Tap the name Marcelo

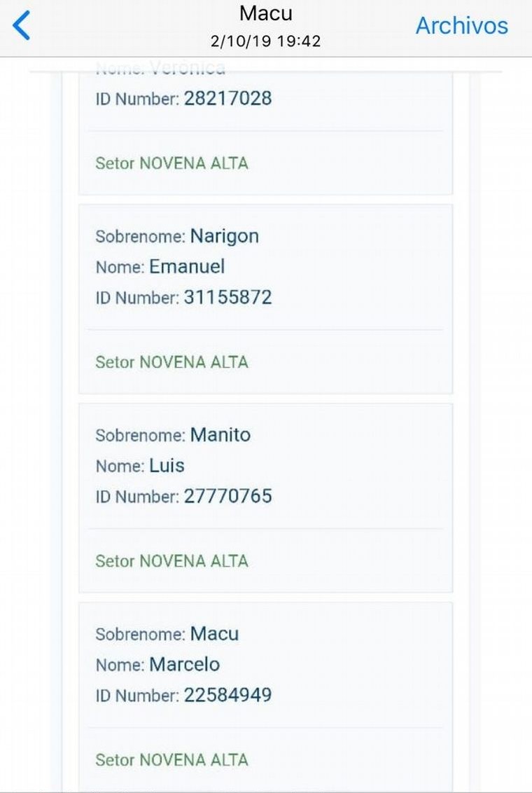pyautogui.click(x=184, y=665)
